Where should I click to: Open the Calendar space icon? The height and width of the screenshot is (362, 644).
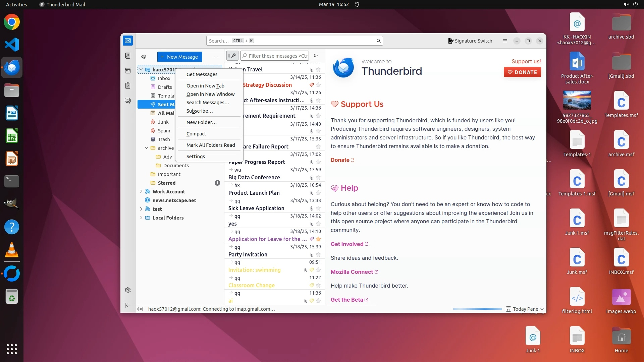(128, 71)
